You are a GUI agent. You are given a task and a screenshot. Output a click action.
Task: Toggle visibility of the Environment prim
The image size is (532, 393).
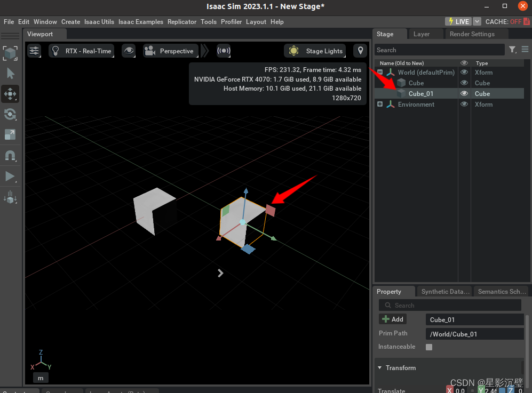tap(464, 104)
